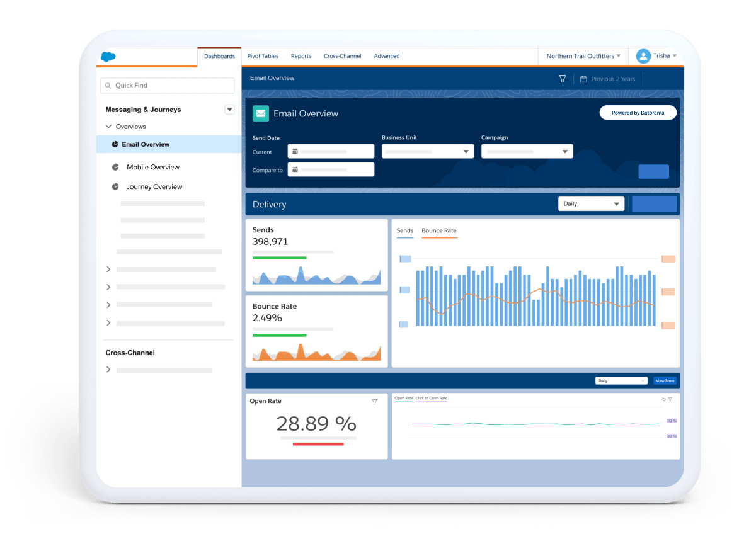Open the Current send date picker
Screen dimensions: 756x534
(331, 151)
